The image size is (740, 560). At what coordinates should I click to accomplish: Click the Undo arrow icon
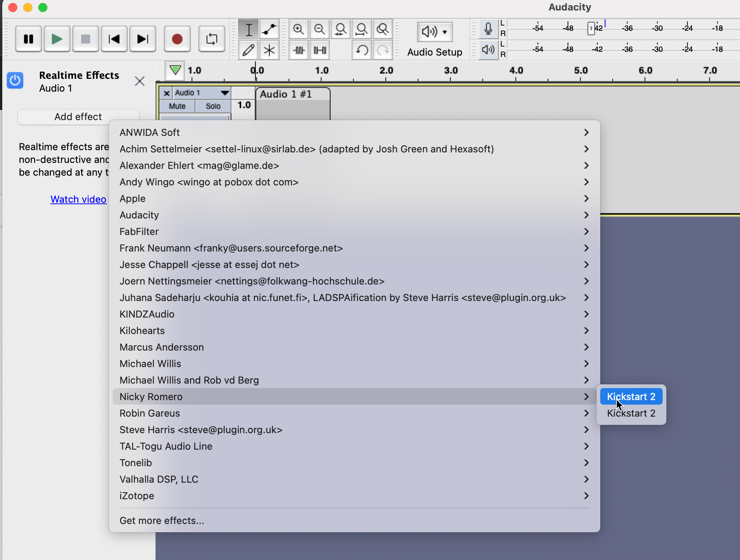pos(362,50)
